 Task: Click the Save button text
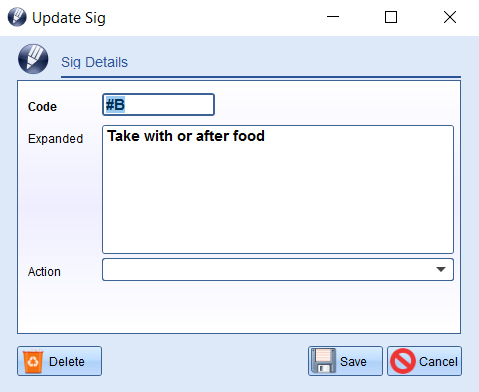click(x=353, y=362)
